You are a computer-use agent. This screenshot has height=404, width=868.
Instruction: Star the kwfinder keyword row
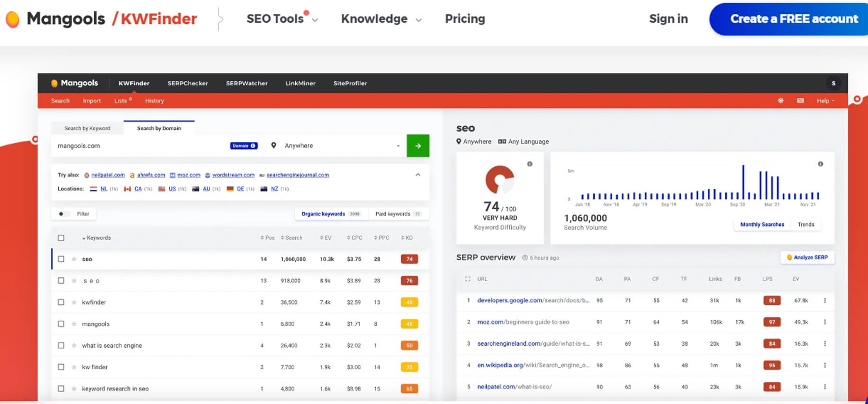74,302
